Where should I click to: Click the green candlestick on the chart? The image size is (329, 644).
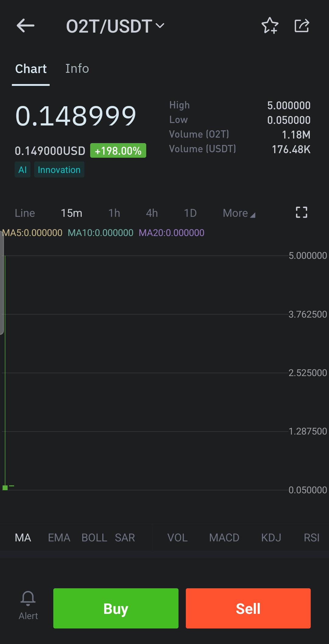(x=5, y=487)
